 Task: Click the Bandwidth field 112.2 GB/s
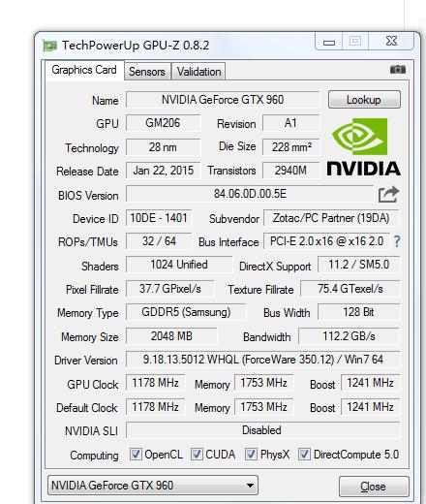[349, 336]
